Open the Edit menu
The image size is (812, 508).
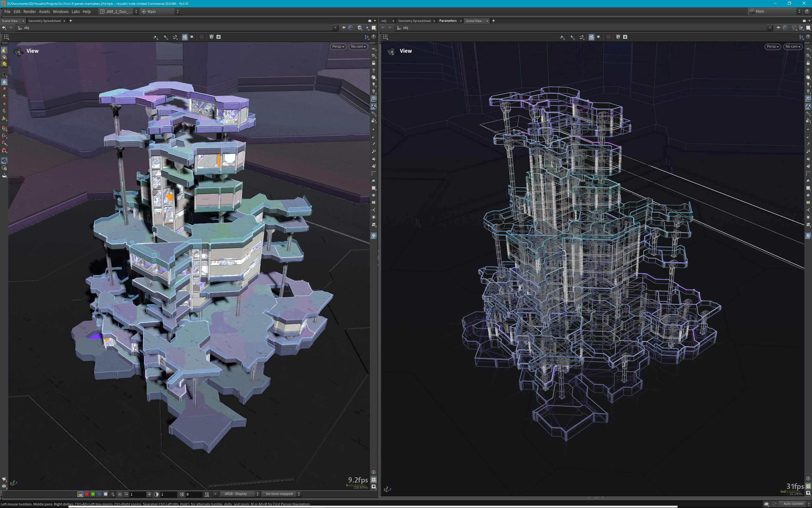(x=17, y=11)
